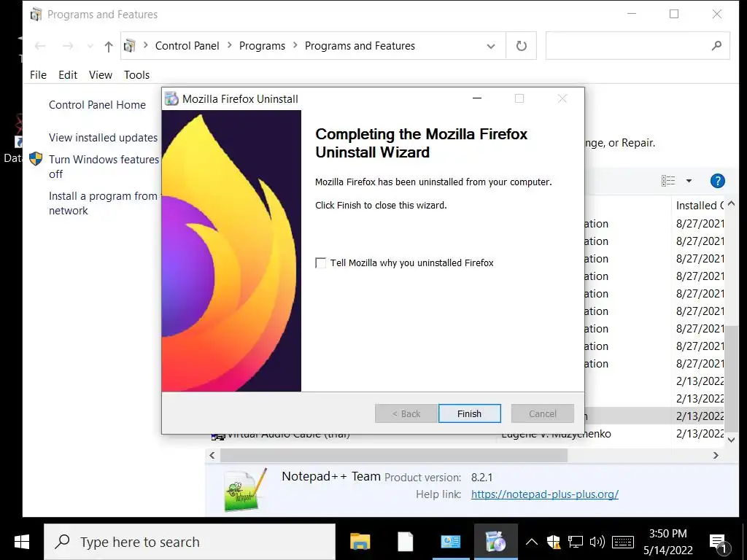
Task: Click the Control Panel taskbar icon
Action: (450, 542)
